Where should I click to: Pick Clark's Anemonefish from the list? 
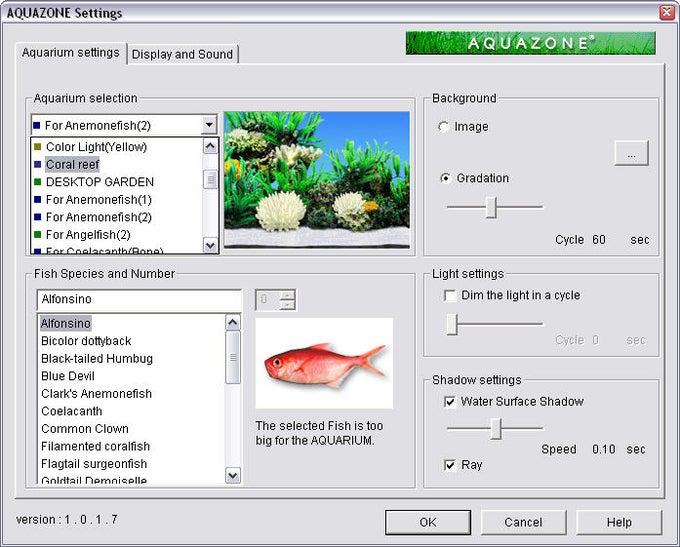pyautogui.click(x=96, y=394)
